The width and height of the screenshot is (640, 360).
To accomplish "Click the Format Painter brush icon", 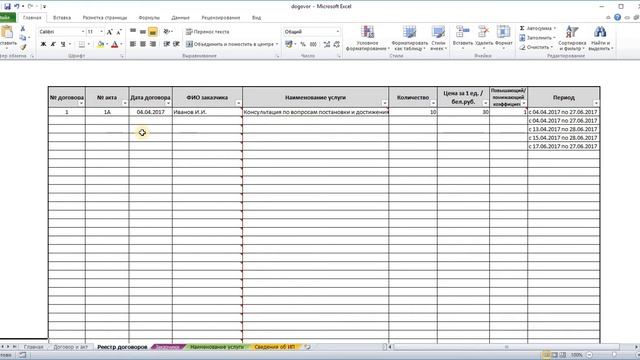I will [x=23, y=47].
